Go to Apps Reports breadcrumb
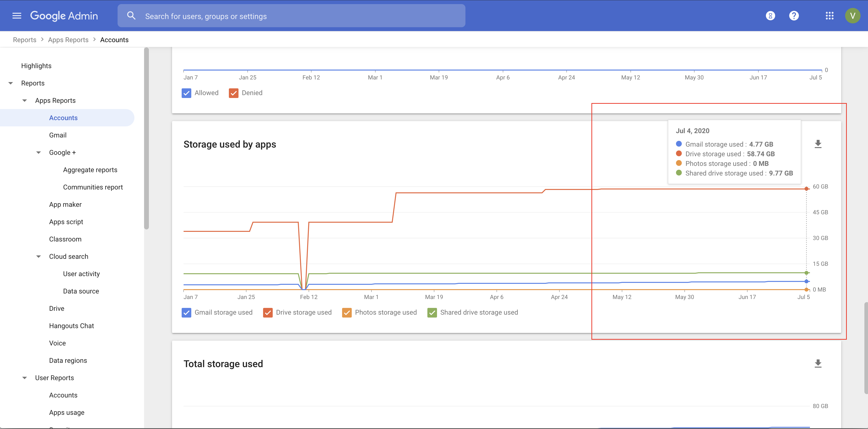Image resolution: width=868 pixels, height=429 pixels. pos(68,40)
